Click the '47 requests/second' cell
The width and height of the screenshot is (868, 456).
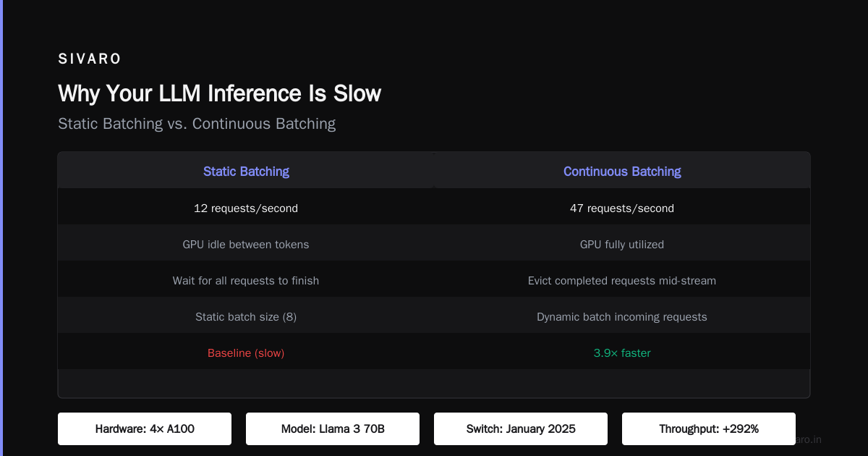click(x=622, y=208)
